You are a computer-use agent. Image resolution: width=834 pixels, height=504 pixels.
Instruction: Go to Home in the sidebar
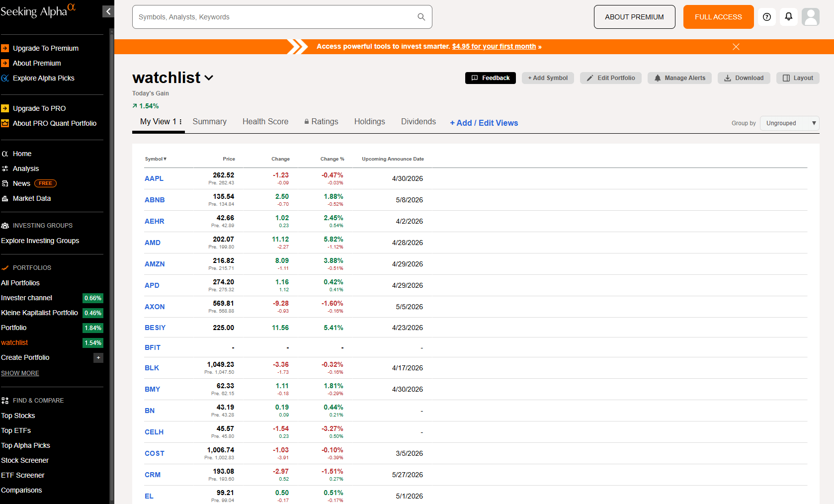[x=22, y=154]
